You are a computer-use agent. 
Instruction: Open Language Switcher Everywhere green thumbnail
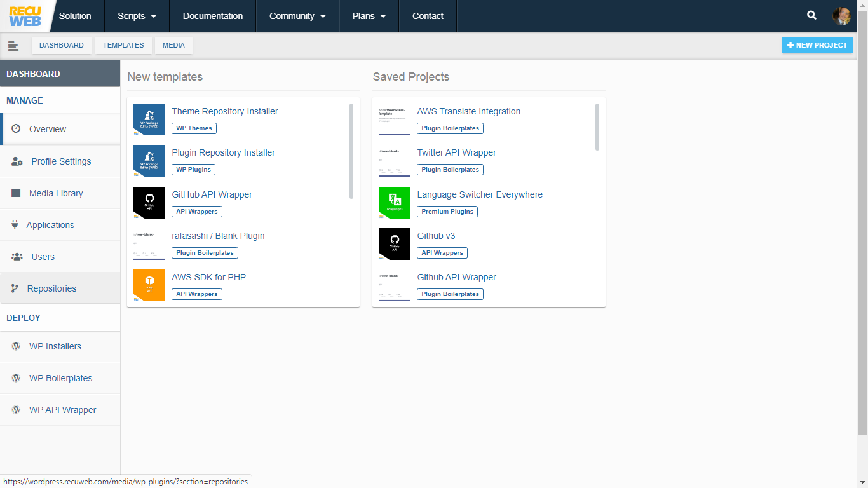pos(395,203)
